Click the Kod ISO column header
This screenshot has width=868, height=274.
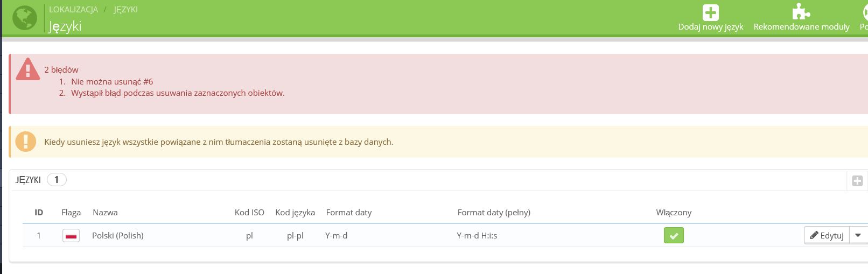coord(249,213)
